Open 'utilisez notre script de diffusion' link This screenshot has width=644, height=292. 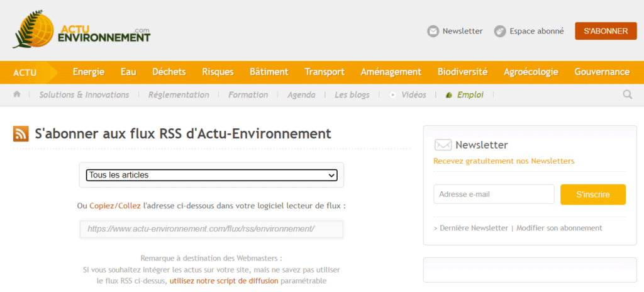coord(224,281)
